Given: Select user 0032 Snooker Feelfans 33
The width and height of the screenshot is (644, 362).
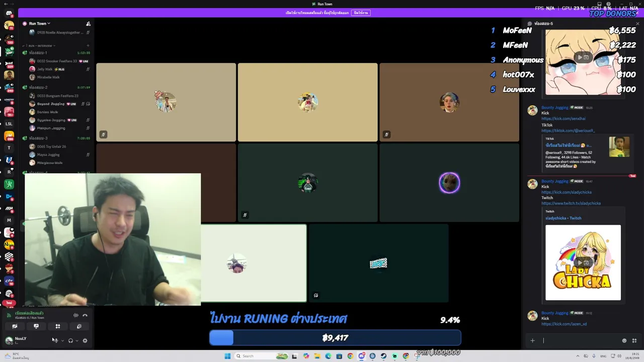Looking at the screenshot, I should (x=57, y=61).
